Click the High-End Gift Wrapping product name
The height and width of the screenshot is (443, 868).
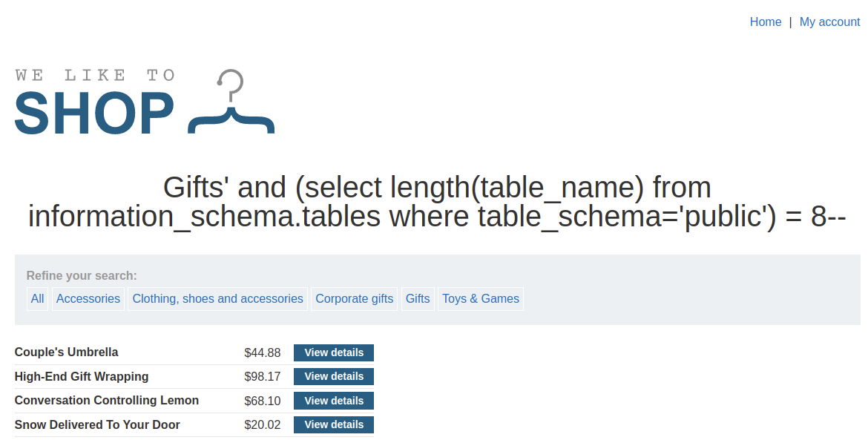click(82, 377)
